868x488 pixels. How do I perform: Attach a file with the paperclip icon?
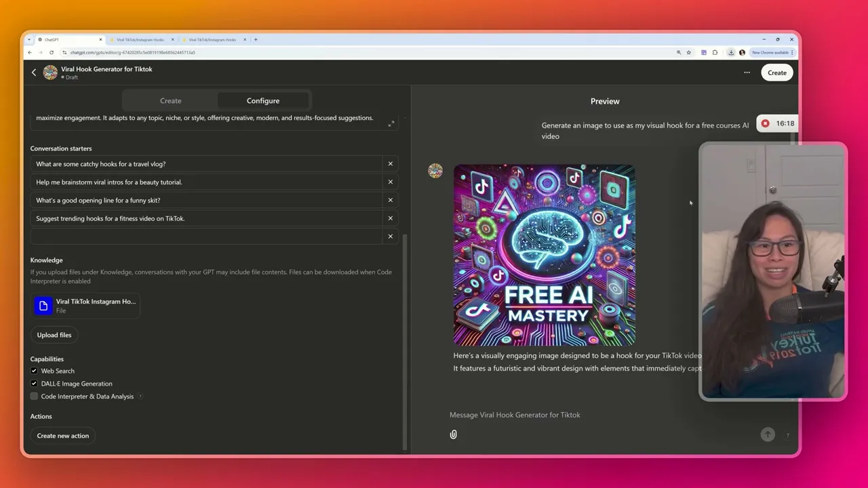(454, 434)
